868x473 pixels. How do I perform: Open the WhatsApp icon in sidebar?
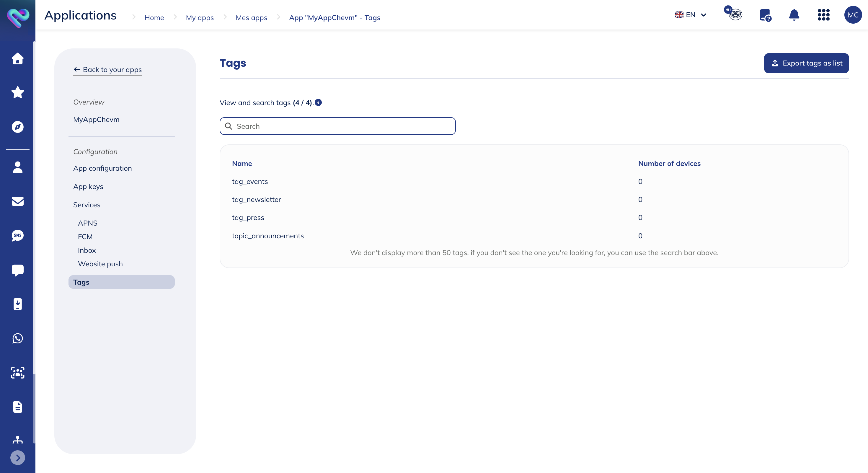click(x=17, y=338)
